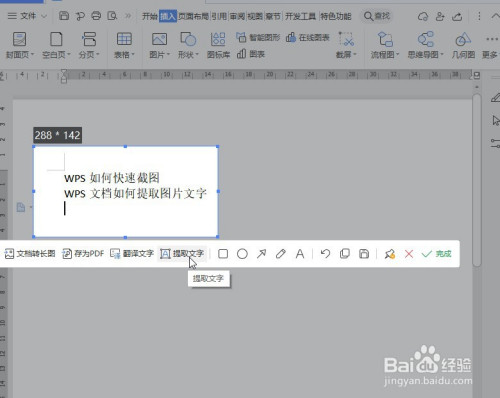Select the ellipse annotation tool
500x398 pixels.
242,254
